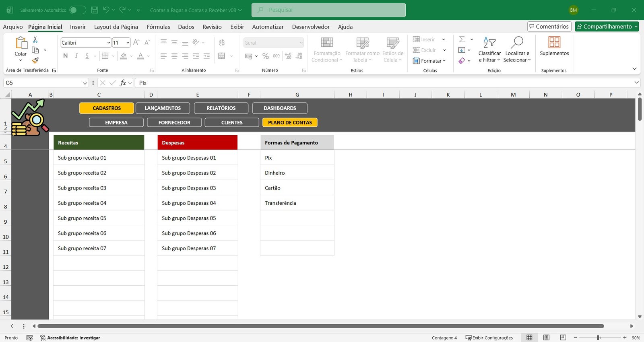Image resolution: width=644 pixels, height=342 pixels.
Task: Click the AutoSum sigma icon
Action: [x=462, y=39]
